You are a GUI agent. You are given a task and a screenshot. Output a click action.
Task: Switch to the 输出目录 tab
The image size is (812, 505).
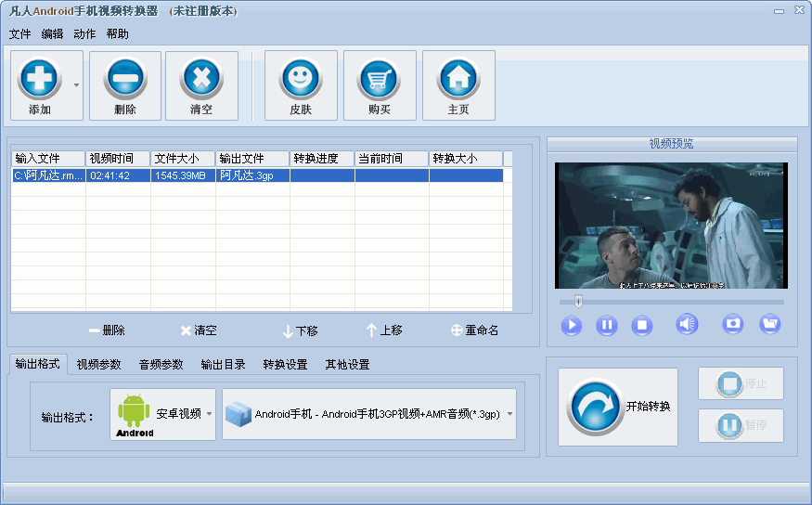click(x=224, y=365)
